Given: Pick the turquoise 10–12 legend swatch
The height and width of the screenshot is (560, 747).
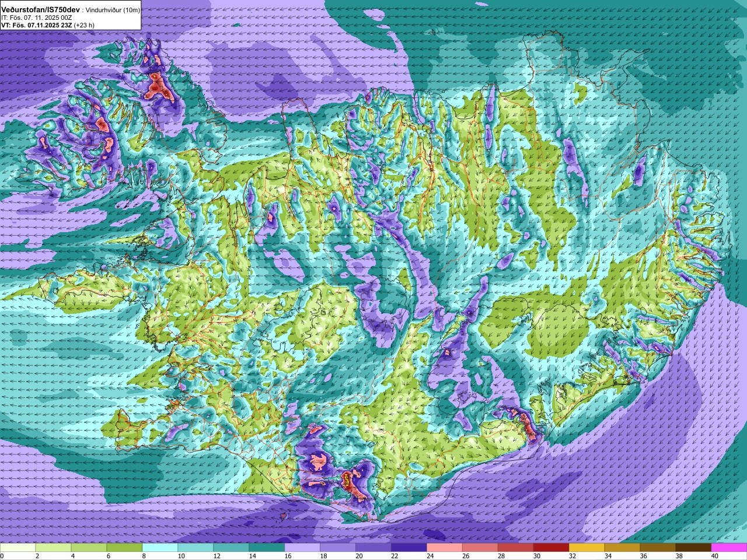Looking at the screenshot, I should (x=196, y=548).
